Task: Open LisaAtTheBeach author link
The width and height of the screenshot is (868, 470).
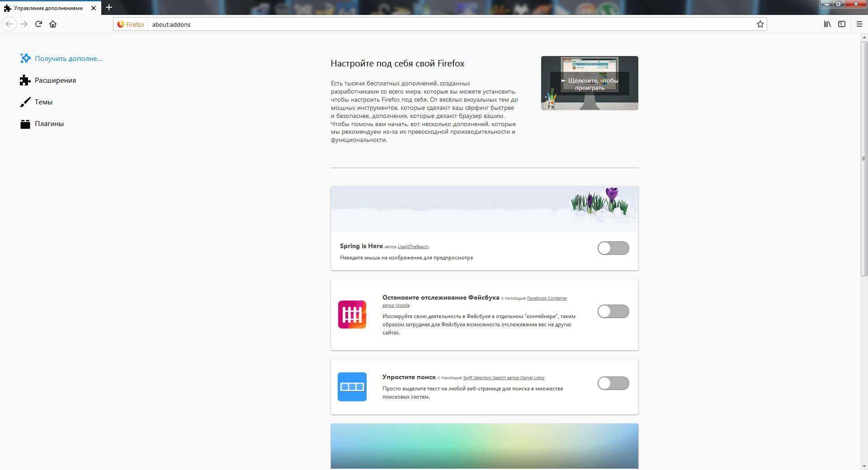Action: 413,247
